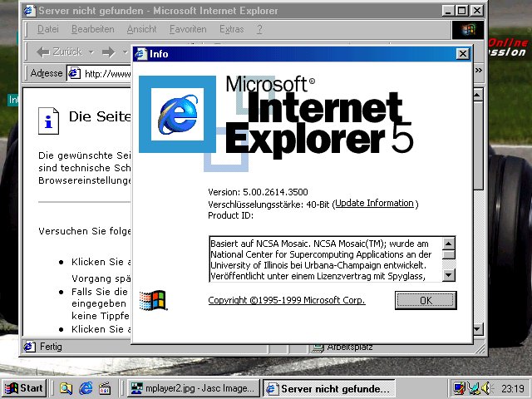Launch Internet Explorer from quick launch bar
532x399 pixels.
pos(85,388)
